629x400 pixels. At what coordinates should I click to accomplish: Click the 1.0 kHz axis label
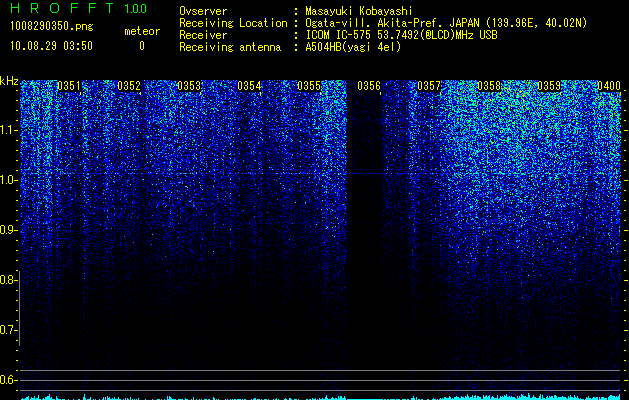coord(8,180)
